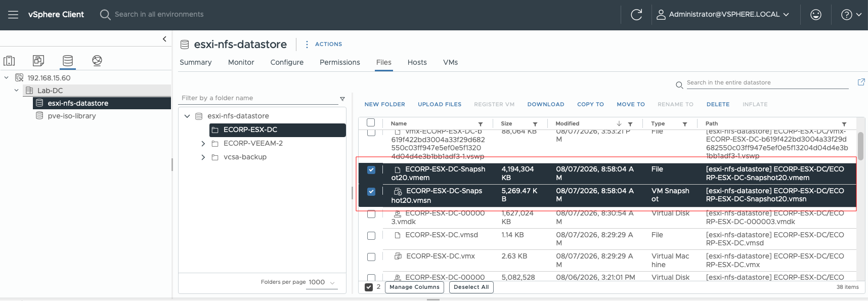Switch to VMs and Templates inventory view
The height and width of the screenshot is (301, 868).
coord(38,61)
